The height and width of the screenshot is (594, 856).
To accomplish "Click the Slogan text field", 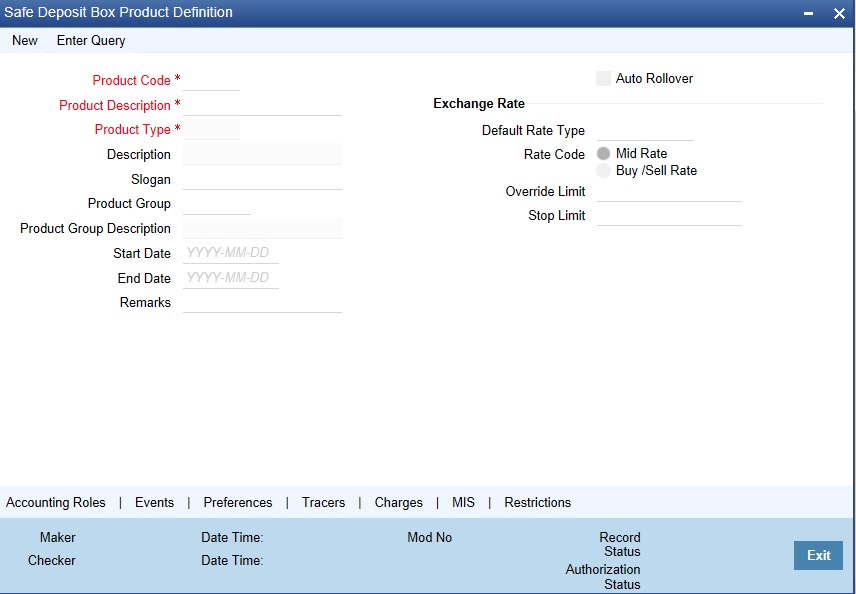I will pyautogui.click(x=263, y=180).
